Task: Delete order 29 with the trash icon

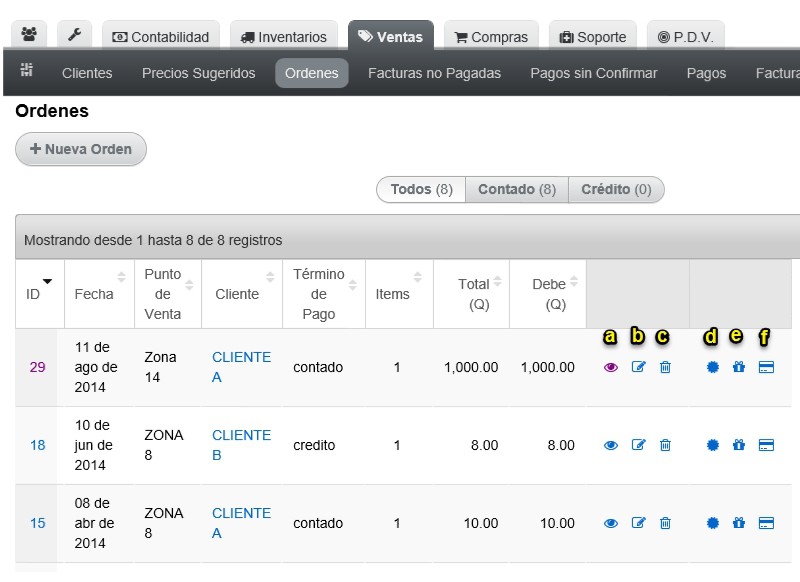Action: [665, 367]
